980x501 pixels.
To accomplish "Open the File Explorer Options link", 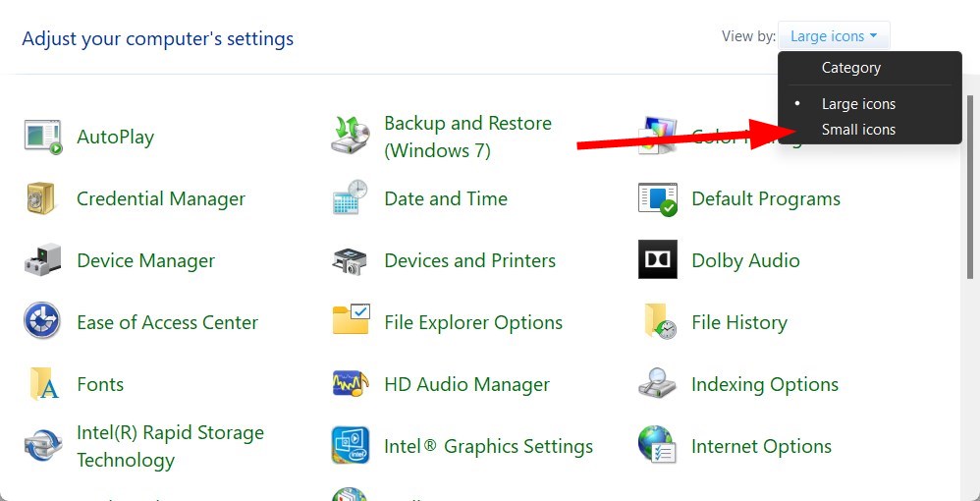I will click(473, 322).
